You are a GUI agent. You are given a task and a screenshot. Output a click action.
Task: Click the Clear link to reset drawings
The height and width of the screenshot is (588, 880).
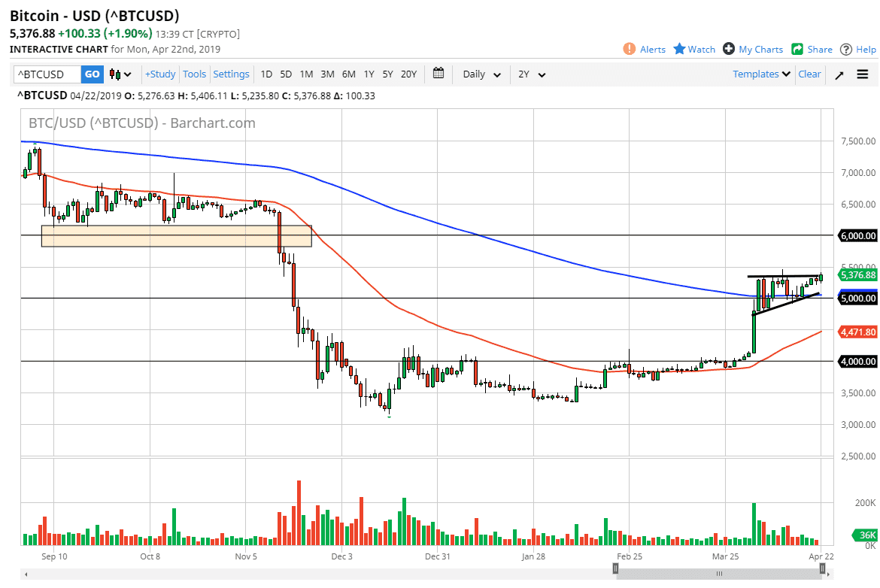[809, 74]
